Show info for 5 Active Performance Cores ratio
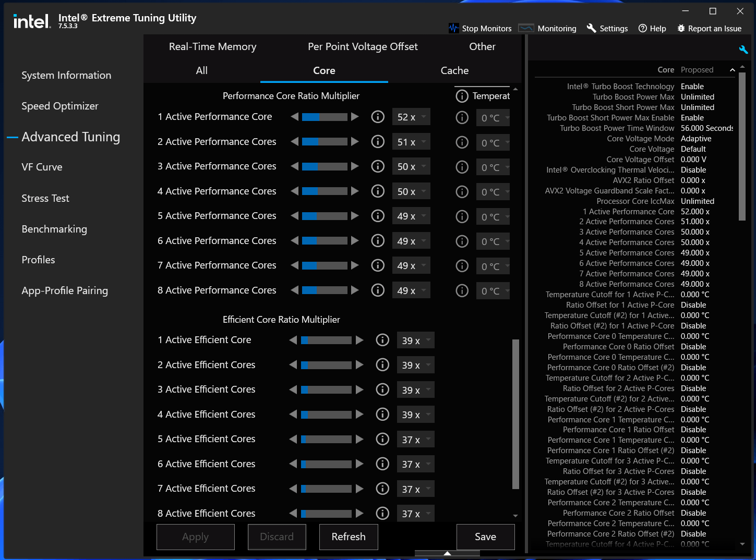This screenshot has width=756, height=560. pos(378,216)
